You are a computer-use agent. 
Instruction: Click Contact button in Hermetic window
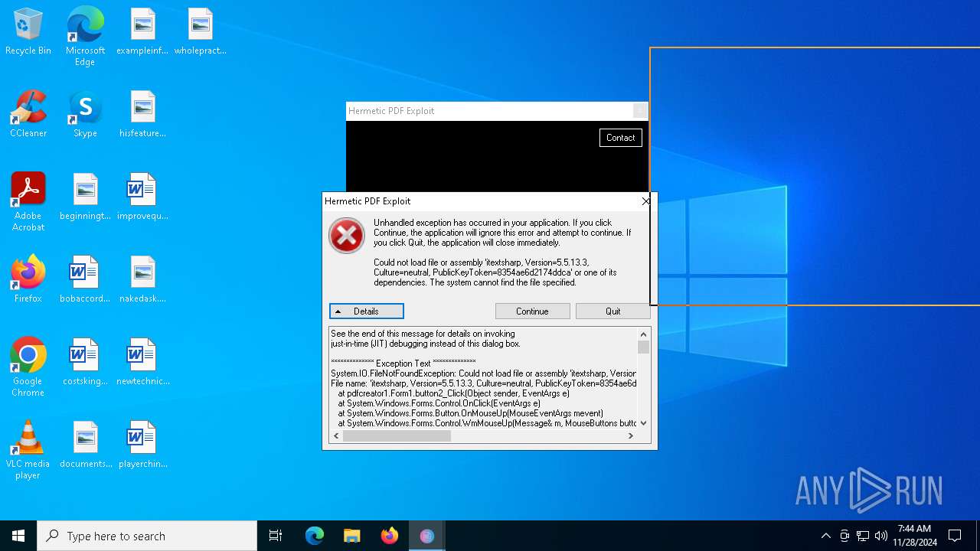point(620,138)
